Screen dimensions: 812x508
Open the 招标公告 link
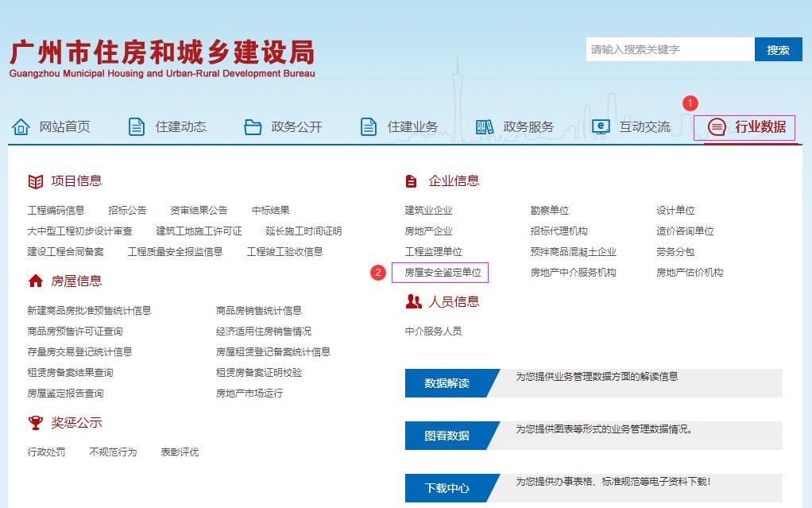pos(127,211)
